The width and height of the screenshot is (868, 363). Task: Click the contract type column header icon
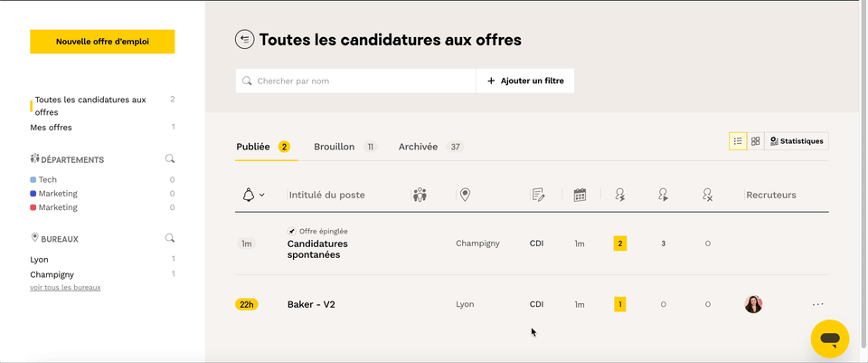[539, 195]
